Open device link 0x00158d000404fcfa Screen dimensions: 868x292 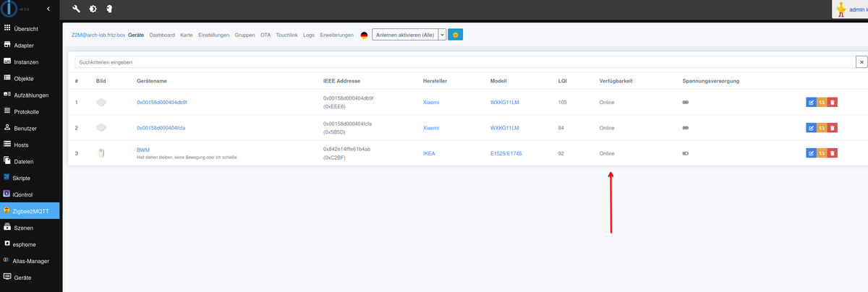click(x=161, y=128)
